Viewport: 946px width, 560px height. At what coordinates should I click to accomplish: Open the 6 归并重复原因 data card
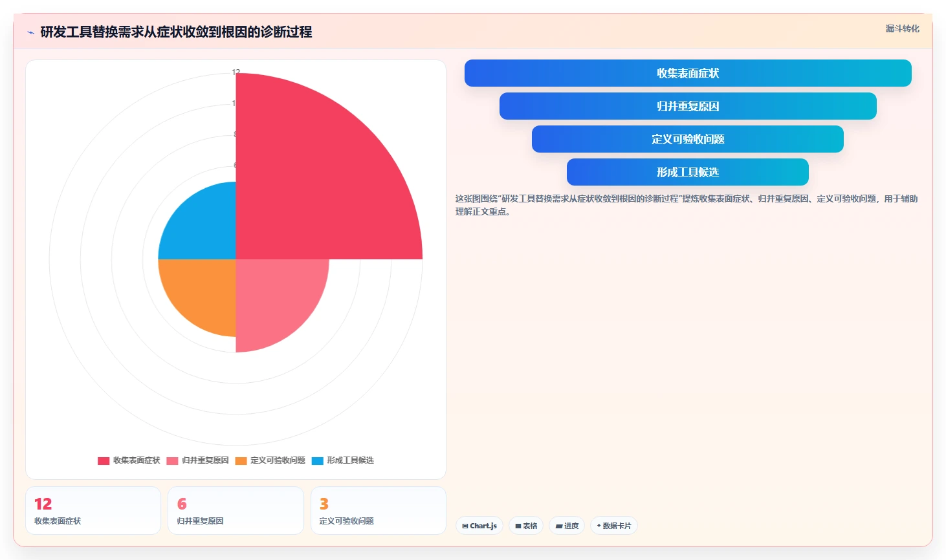click(x=236, y=511)
